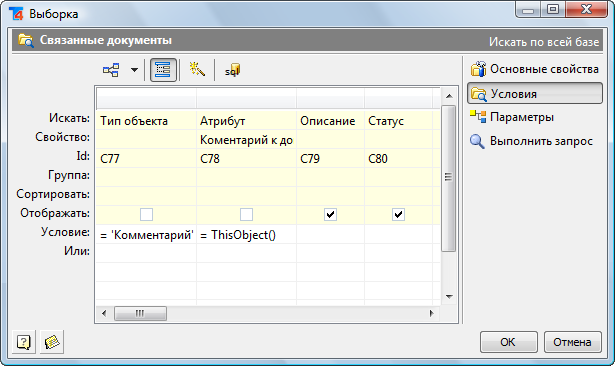Confirm with the OK button

(x=509, y=342)
